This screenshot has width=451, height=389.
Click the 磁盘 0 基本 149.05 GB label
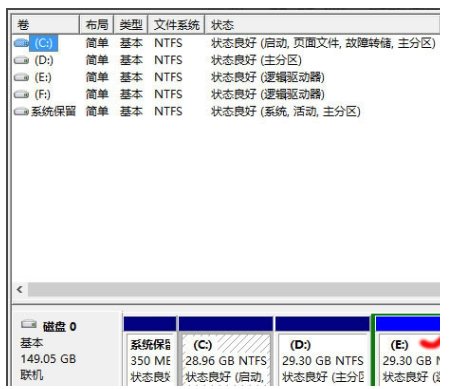(48, 350)
